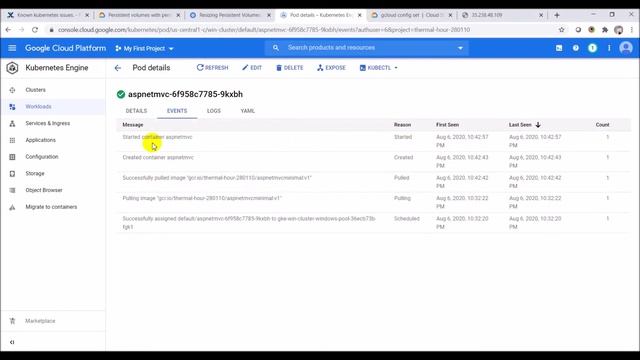Screen dimensions: 640x360
Task: Go forward with browser forward arrow
Action: (21, 30)
